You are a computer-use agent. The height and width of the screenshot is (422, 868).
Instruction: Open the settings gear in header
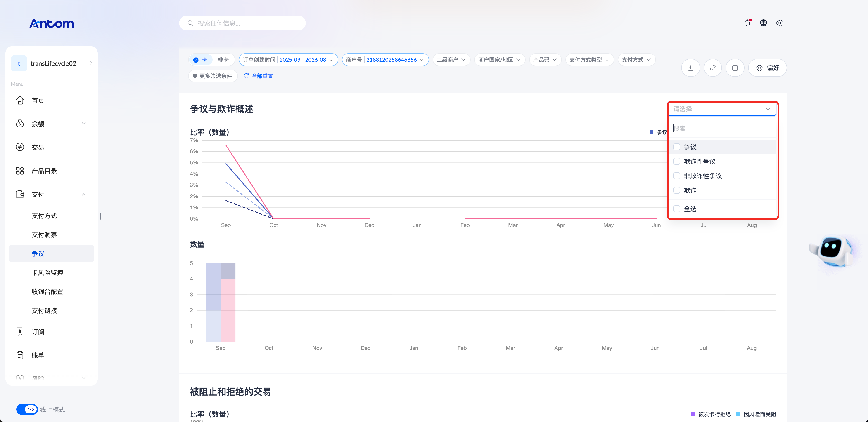(x=779, y=23)
